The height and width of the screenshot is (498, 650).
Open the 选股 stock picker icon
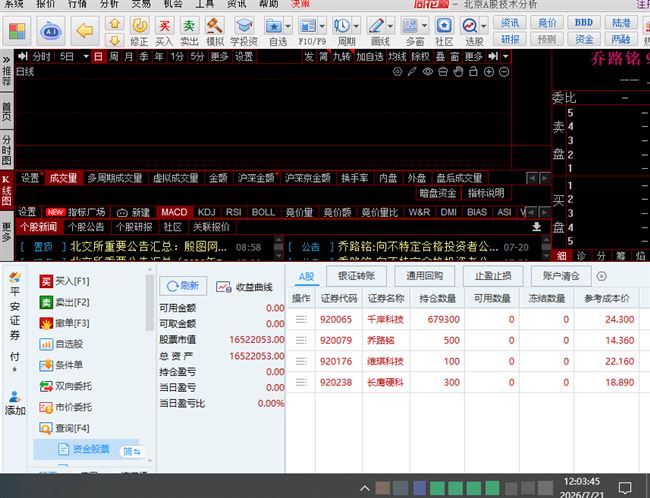[470, 26]
